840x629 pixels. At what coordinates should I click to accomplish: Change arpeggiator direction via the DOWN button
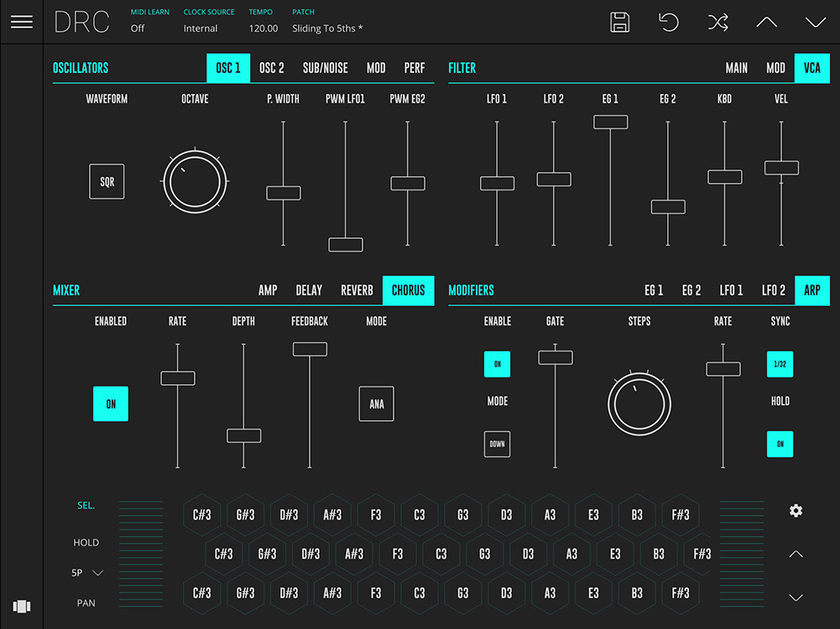[497, 444]
